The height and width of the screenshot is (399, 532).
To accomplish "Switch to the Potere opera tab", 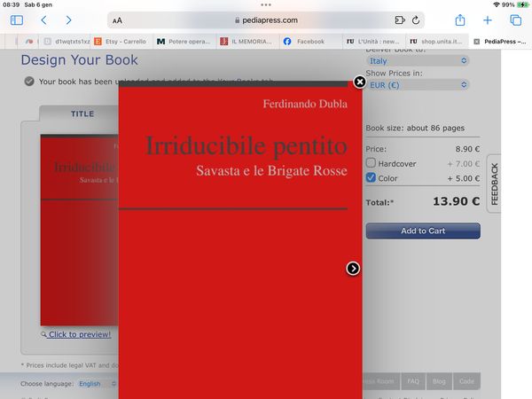I will pyautogui.click(x=184, y=42).
